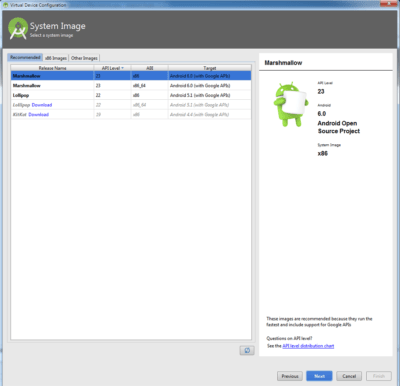Click the Android Studio logo in the header

click(x=18, y=29)
